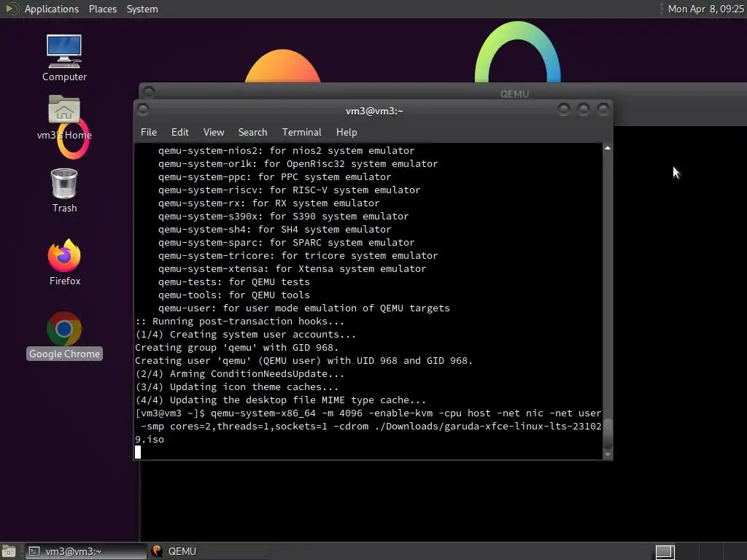Click the workspace switcher in bottom panel
Image resolution: width=747 pixels, height=560 pixels.
(665, 551)
